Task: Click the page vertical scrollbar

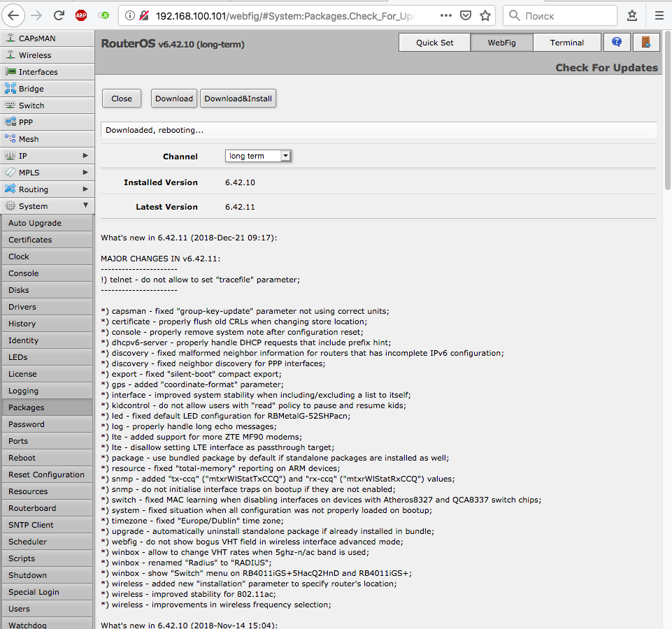Action: pyautogui.click(x=668, y=110)
